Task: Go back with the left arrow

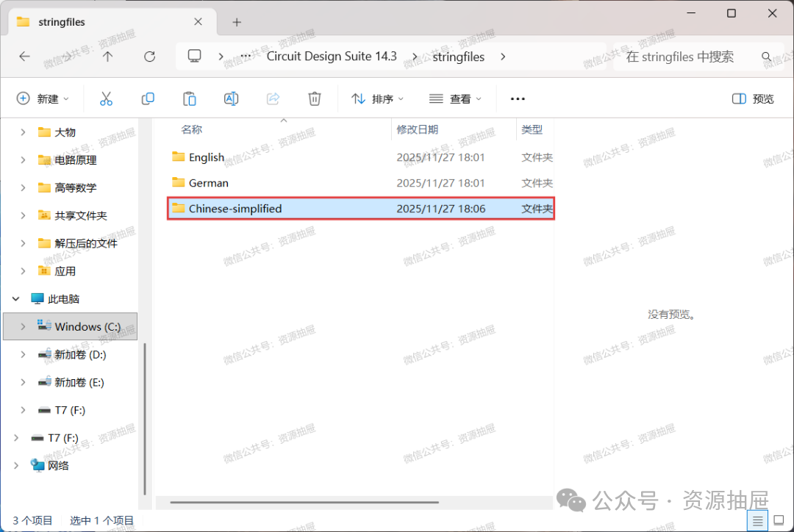Action: coord(24,56)
